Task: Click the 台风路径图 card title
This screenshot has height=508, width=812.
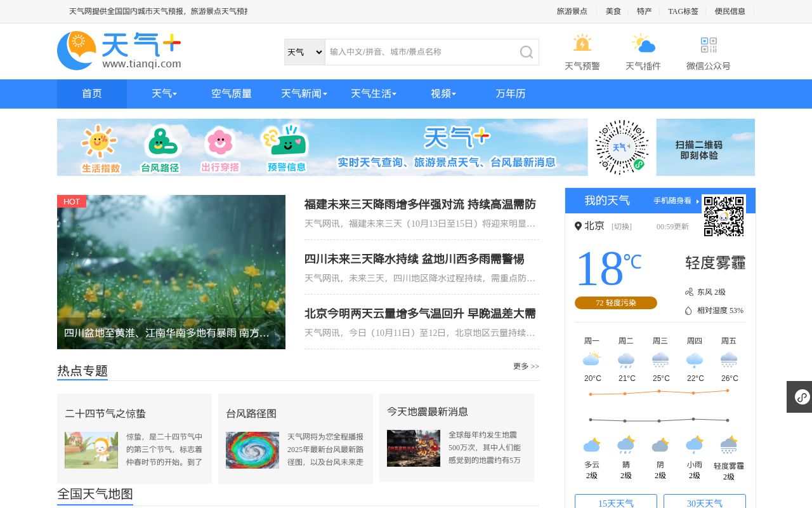Action: tap(251, 413)
